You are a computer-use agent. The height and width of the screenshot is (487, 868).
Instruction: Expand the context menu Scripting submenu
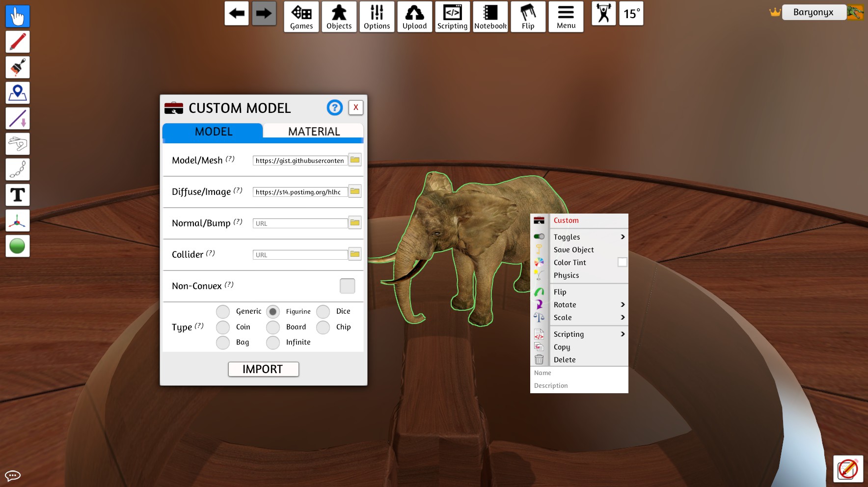click(x=579, y=334)
